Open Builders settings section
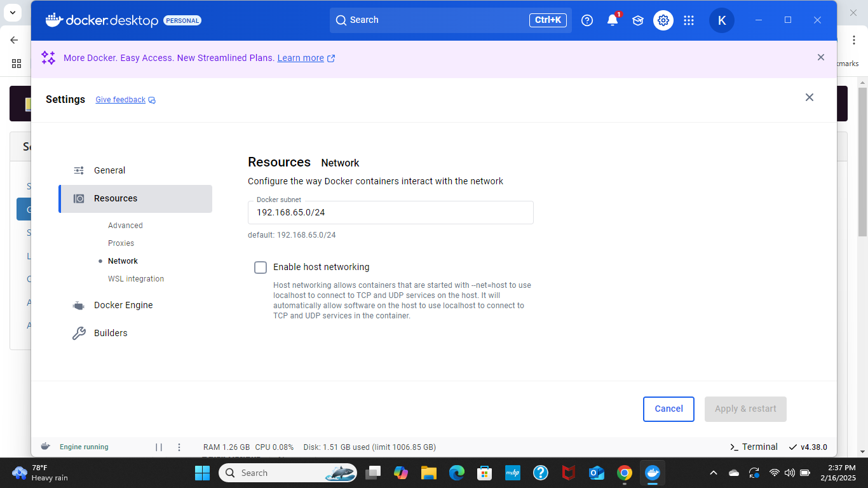The width and height of the screenshot is (868, 488). click(x=111, y=333)
